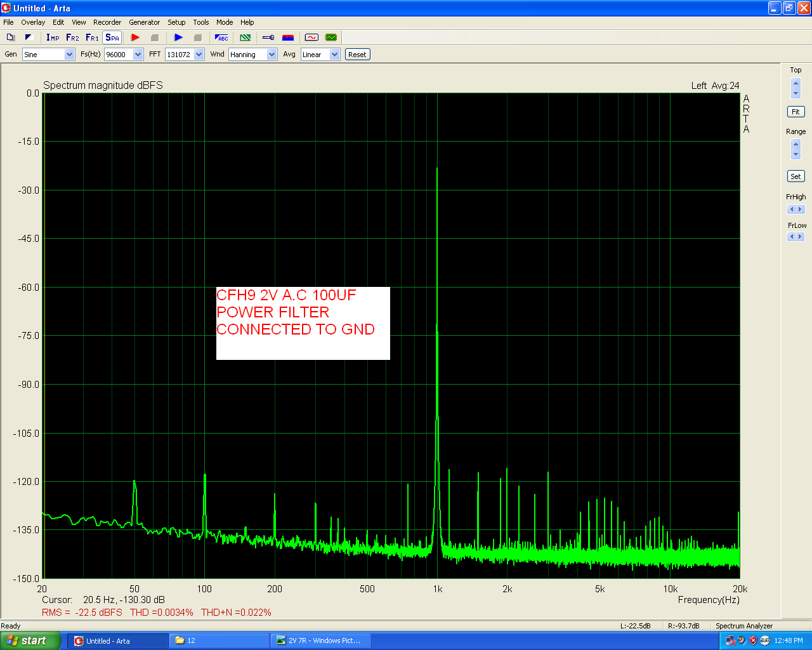Screen dimensions: 812x650
Task: Click the red waveform curve icon
Action: (x=311, y=37)
